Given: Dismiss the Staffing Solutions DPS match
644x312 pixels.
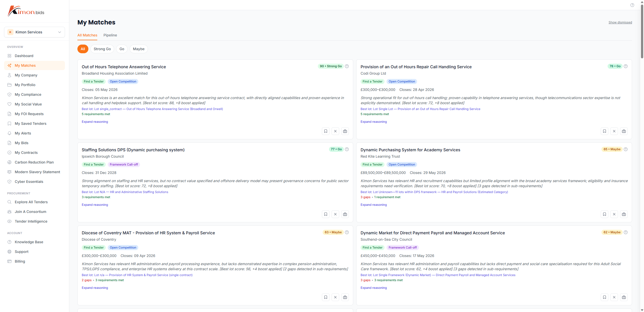Looking at the screenshot, I should pos(335,214).
